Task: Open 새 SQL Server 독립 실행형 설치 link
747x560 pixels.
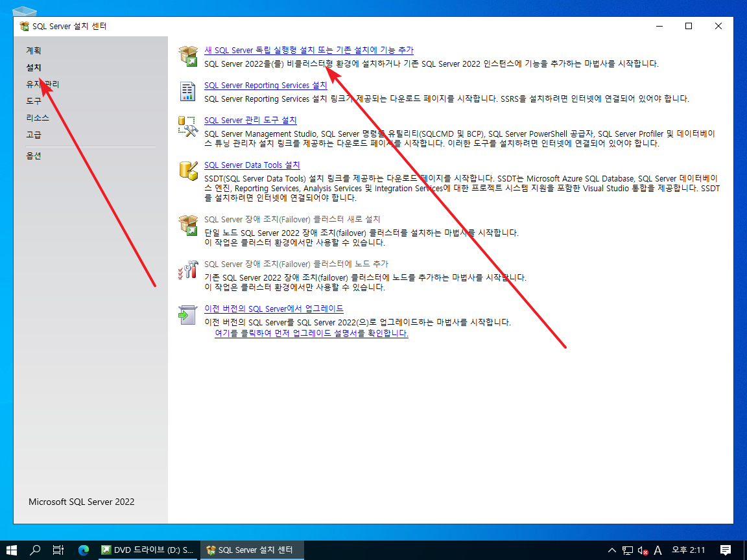Action: tap(309, 50)
